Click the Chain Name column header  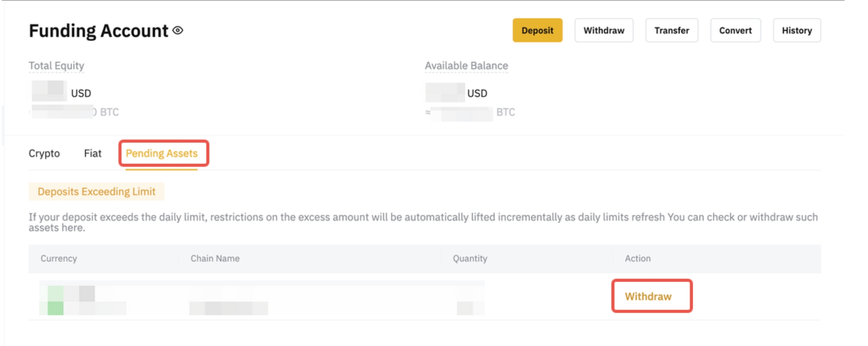coord(215,259)
